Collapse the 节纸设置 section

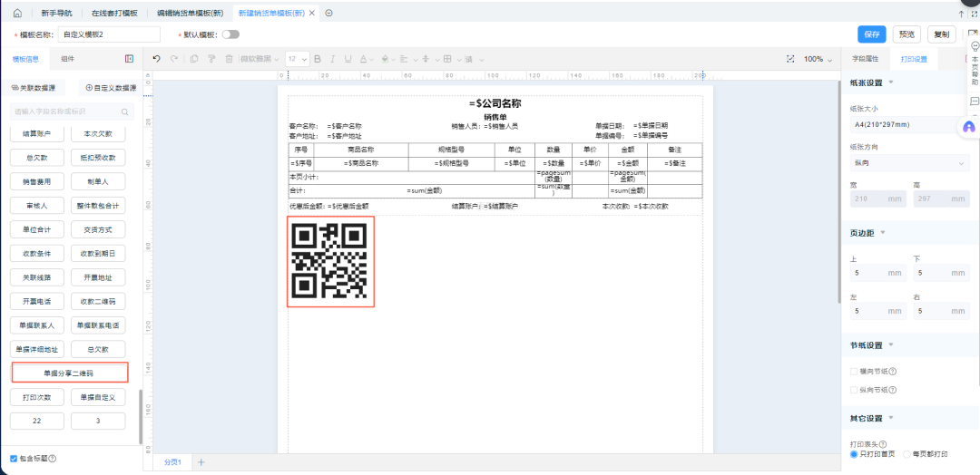click(x=891, y=344)
